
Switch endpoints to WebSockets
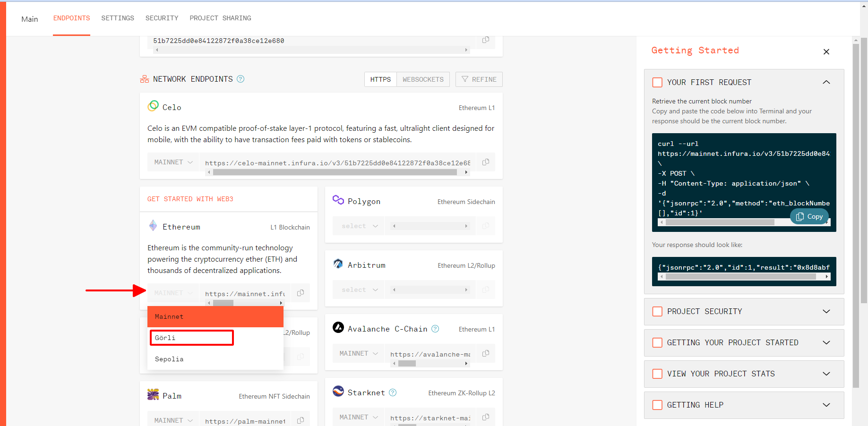(x=423, y=79)
